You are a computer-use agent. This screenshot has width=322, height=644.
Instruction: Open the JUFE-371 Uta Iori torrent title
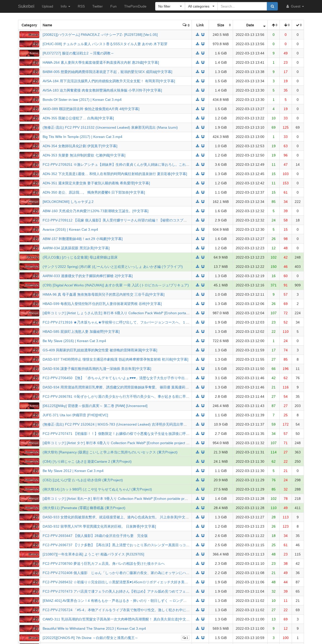(75, 415)
